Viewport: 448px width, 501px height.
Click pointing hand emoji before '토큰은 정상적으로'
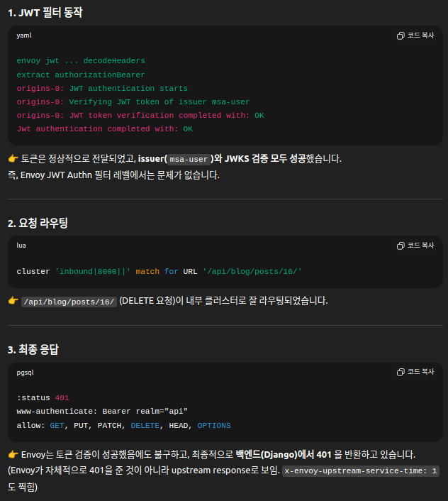point(13,159)
